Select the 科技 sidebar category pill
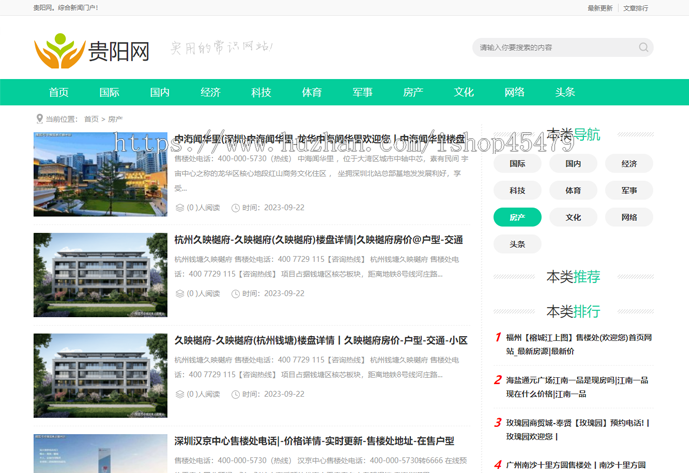 517,190
